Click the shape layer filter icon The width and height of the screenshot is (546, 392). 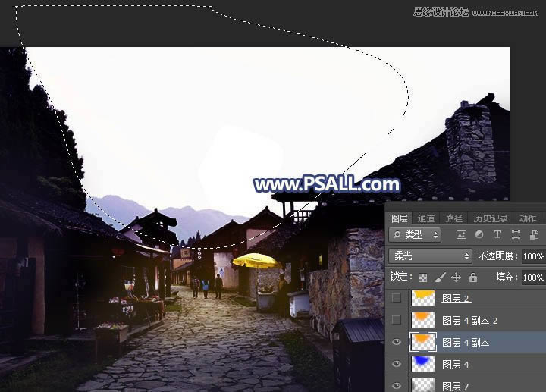516,235
